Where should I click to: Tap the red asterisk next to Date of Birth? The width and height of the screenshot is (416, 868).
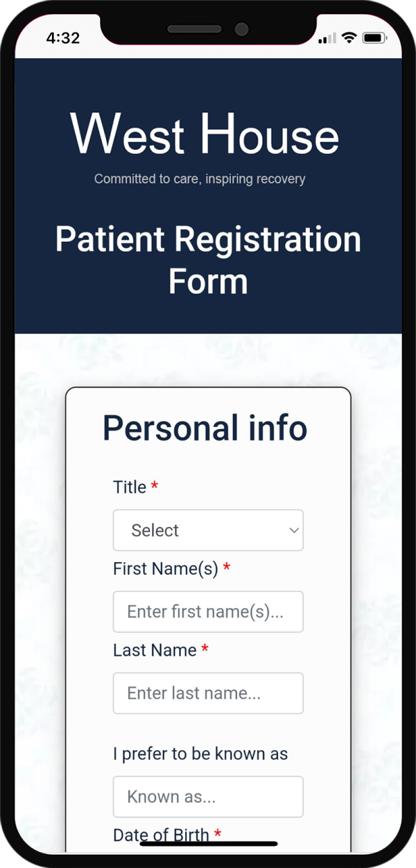tap(218, 835)
